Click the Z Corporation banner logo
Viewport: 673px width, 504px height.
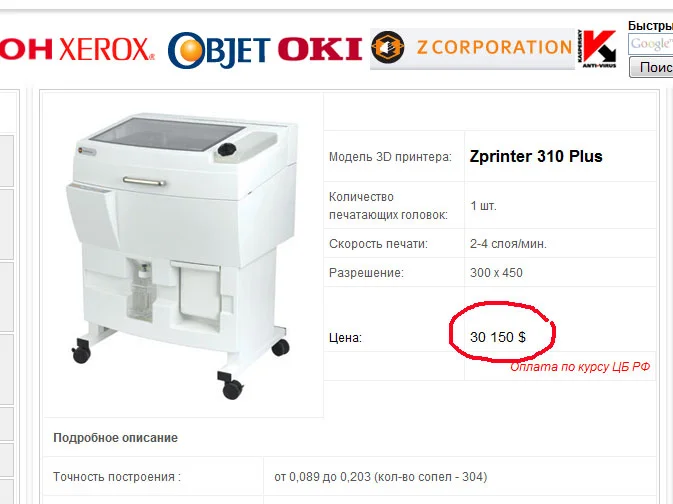click(472, 49)
